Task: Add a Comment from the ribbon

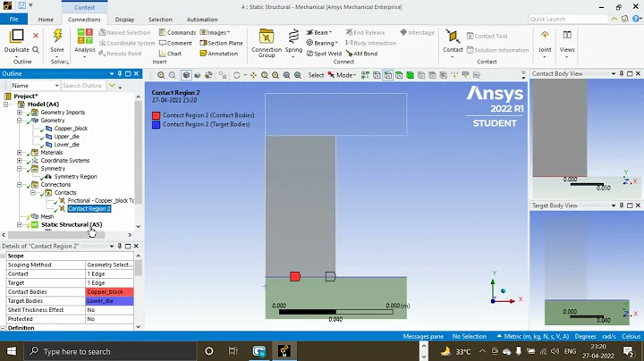Action: 175,43
